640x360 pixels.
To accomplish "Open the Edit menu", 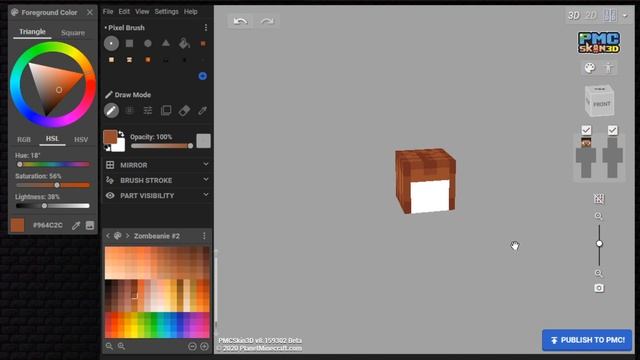I will (x=124, y=11).
